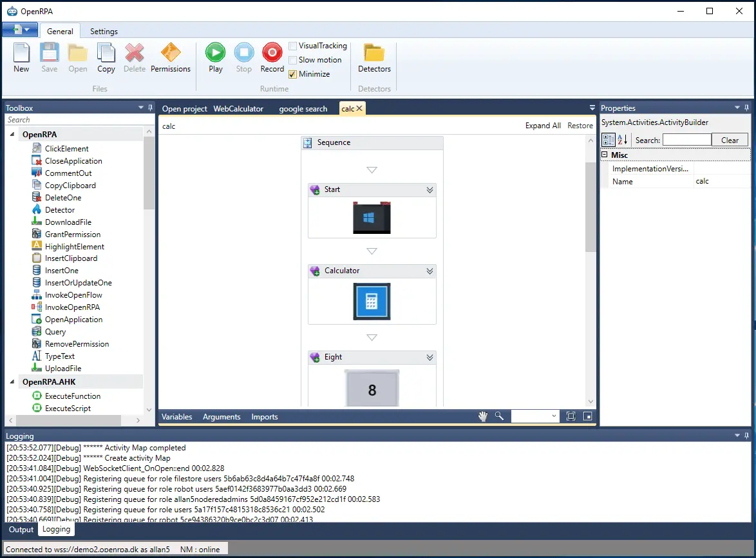Start workflow with Play button
Screen dimensions: 756x558
pos(216,57)
